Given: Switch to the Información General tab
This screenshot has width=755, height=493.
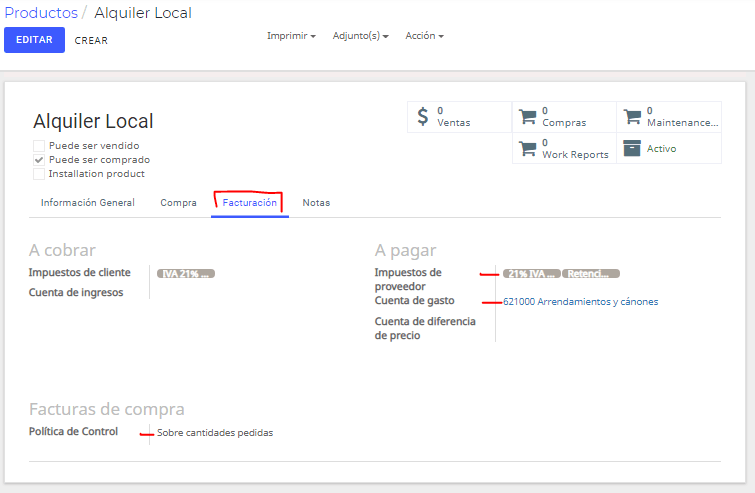Looking at the screenshot, I should pos(88,203).
